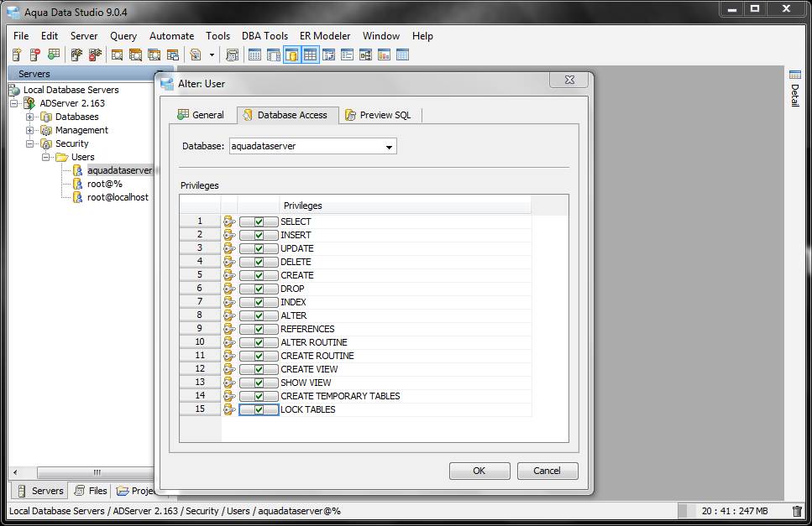Click the trash can icon in status bar
Screen dimensions: 812x526
798,511
